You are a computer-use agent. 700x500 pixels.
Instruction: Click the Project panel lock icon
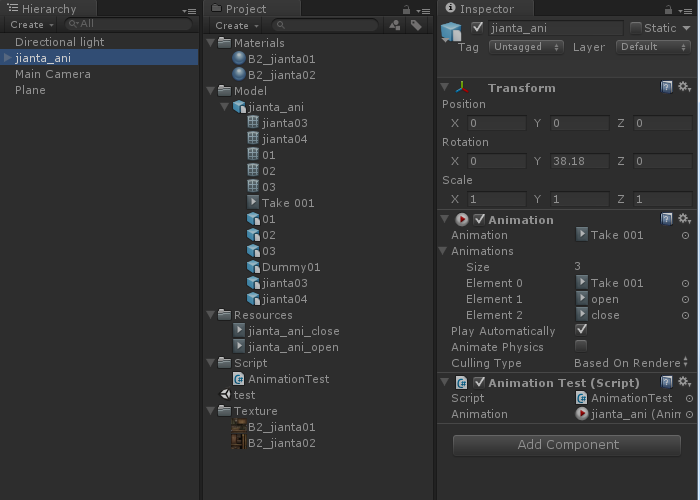(x=395, y=25)
